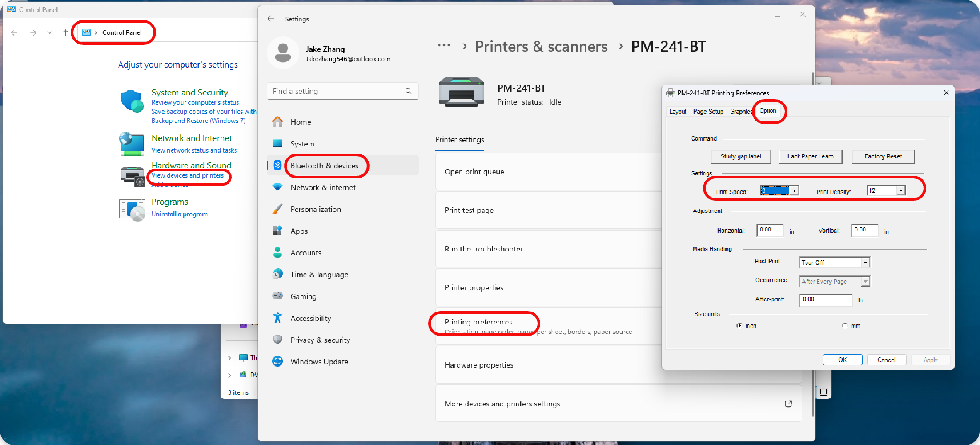Image resolution: width=980 pixels, height=445 pixels.
Task: Click the Hardware and Sound printer icon
Action: pyautogui.click(x=133, y=177)
